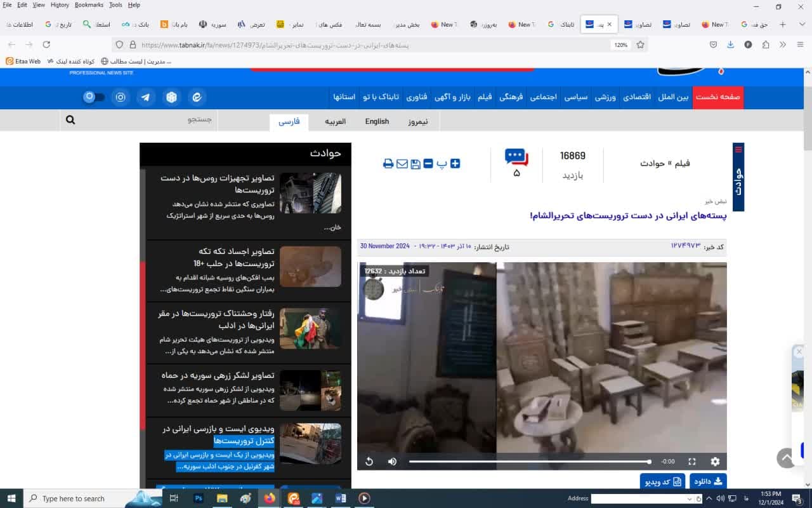Screen dimensions: 812x508
Task: Open video player settings gear
Action: [x=715, y=462]
